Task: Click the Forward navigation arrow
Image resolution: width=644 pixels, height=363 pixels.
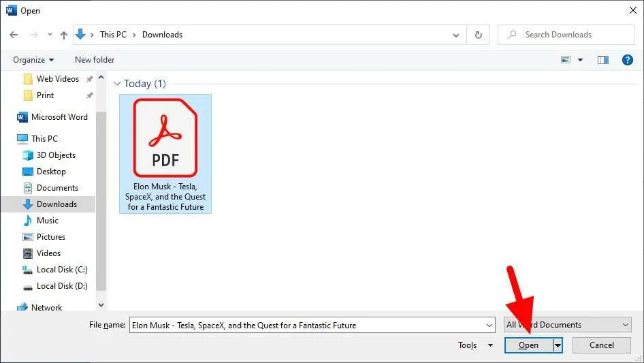Action: (34, 35)
